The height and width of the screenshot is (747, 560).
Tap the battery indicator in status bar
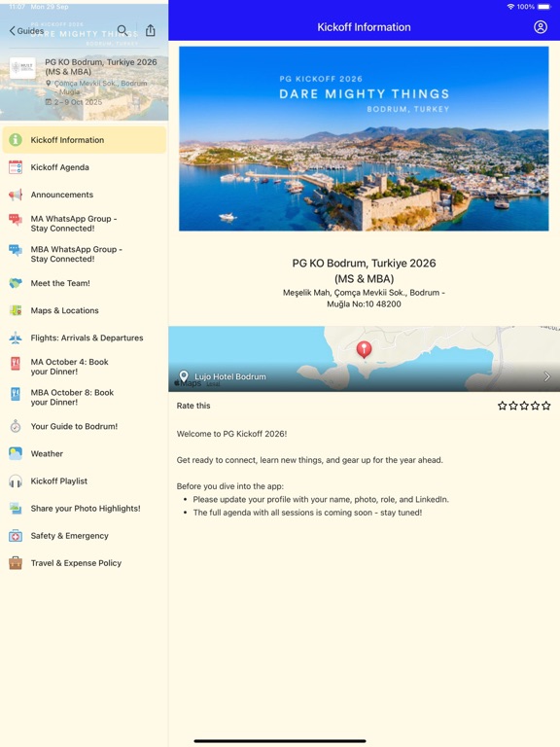pyautogui.click(x=544, y=7)
